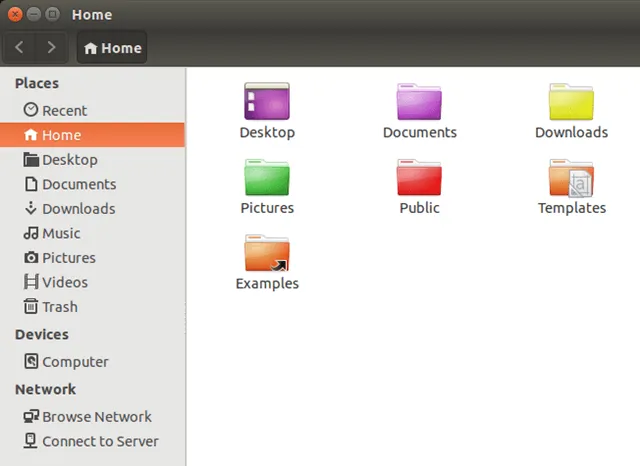This screenshot has height=466, width=640.
Task: Click the Music note icon in sidebar
Action: pyautogui.click(x=31, y=233)
